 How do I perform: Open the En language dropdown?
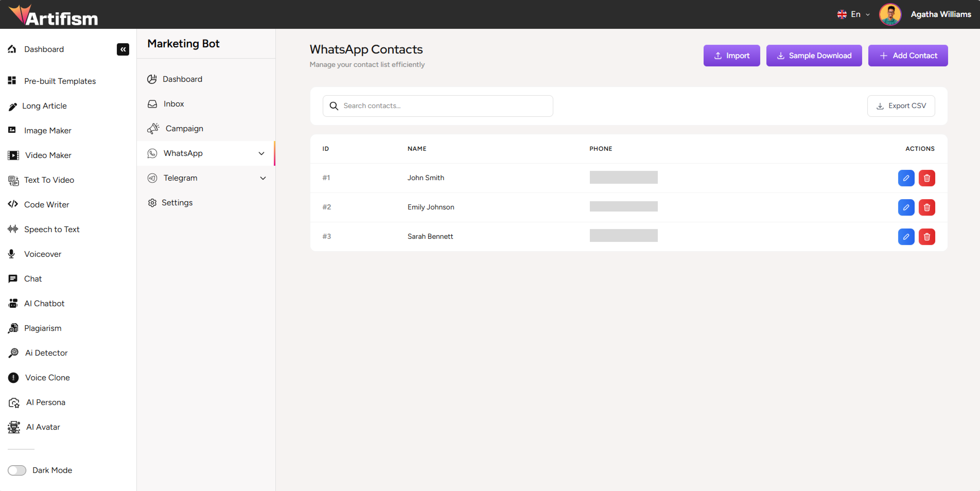853,14
